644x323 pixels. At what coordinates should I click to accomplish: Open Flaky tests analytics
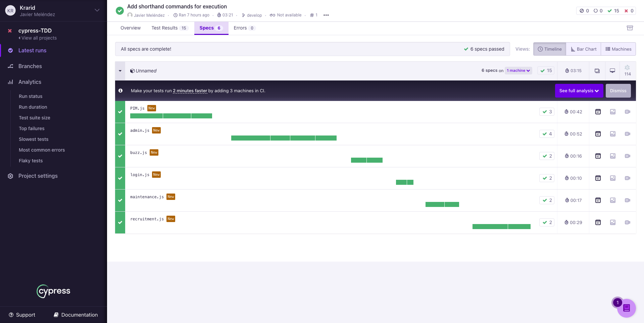pos(31,161)
